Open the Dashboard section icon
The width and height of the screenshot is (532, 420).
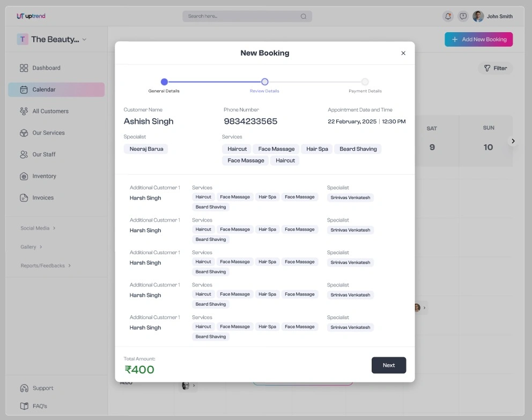pos(24,68)
